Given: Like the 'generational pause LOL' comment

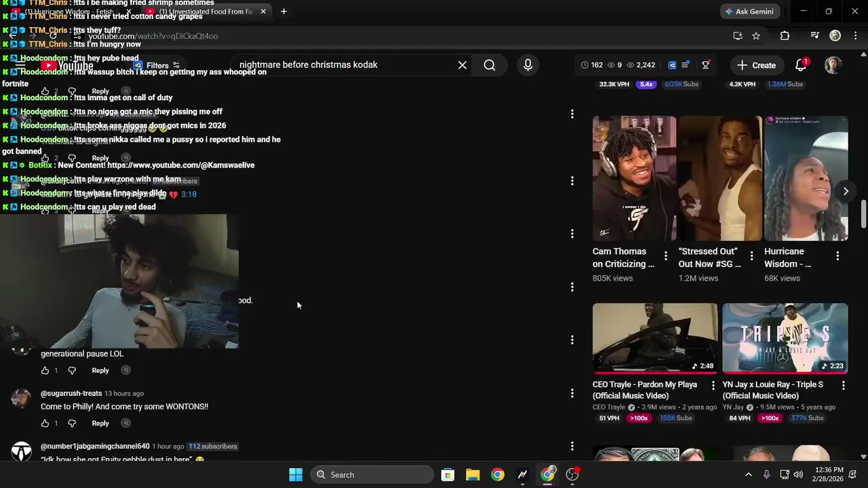Looking at the screenshot, I should pyautogui.click(x=45, y=371).
